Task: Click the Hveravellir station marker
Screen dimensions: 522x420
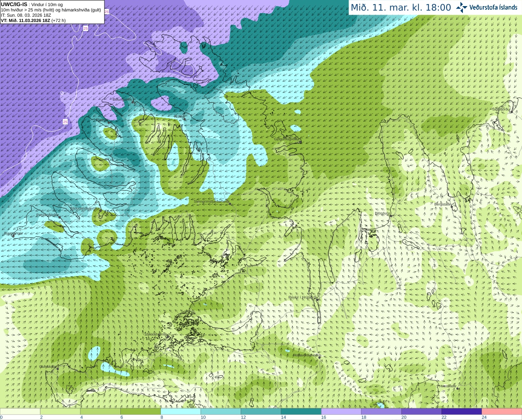Action: pyautogui.click(x=458, y=388)
